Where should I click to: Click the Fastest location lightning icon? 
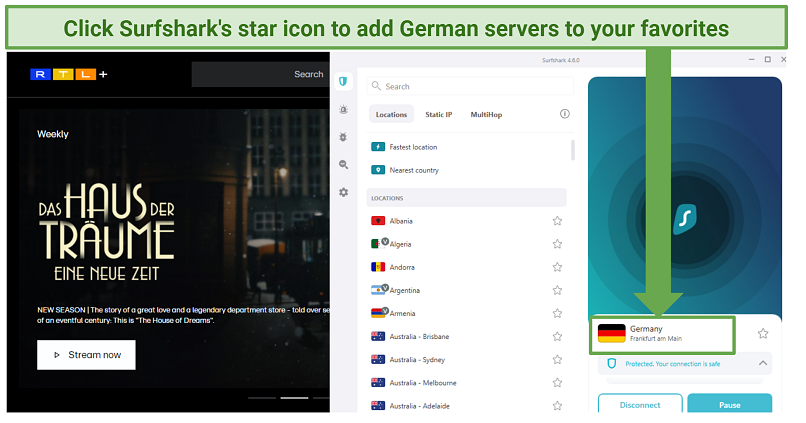tap(378, 147)
